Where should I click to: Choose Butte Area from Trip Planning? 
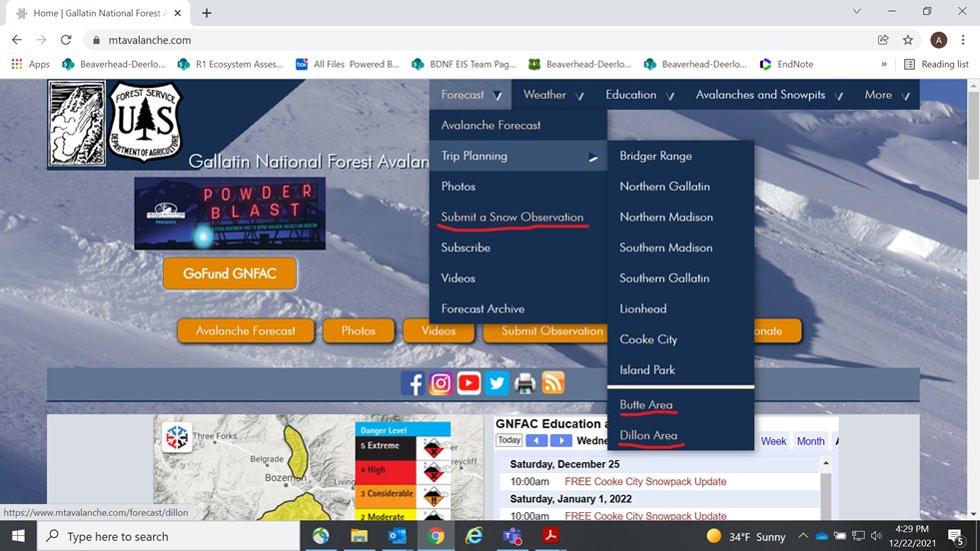tap(680, 405)
